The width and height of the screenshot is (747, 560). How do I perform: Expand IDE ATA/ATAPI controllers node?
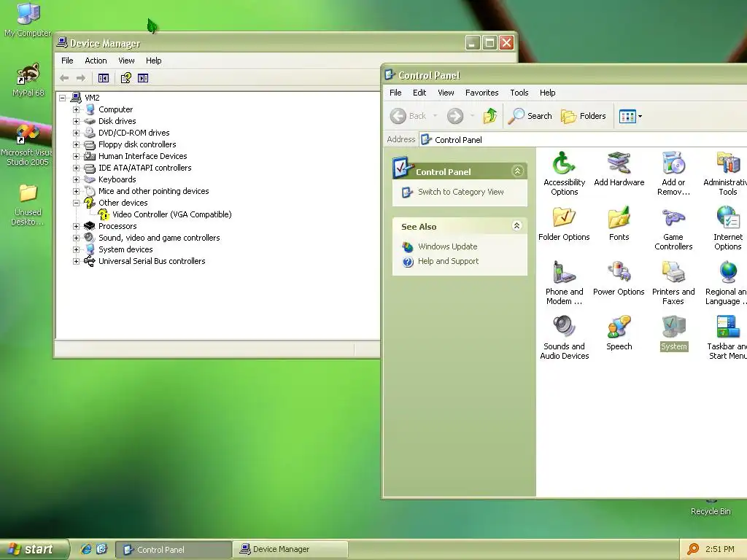pyautogui.click(x=76, y=168)
